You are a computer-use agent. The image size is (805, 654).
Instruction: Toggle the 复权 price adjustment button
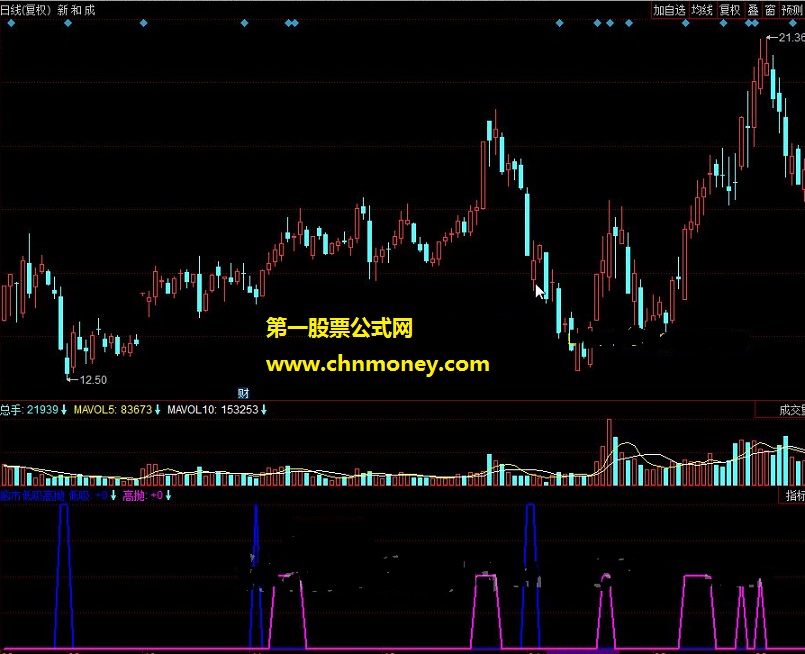pyautogui.click(x=730, y=10)
